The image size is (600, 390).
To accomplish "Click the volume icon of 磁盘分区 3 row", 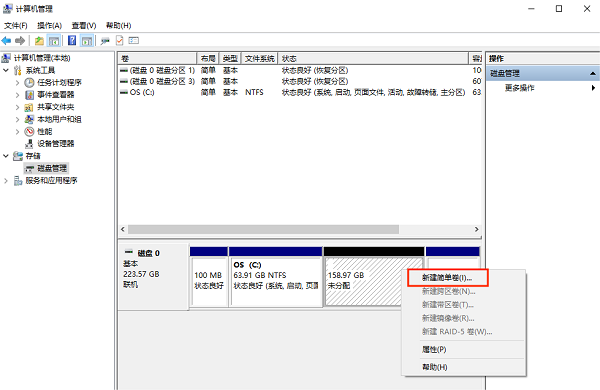I will pyautogui.click(x=124, y=81).
